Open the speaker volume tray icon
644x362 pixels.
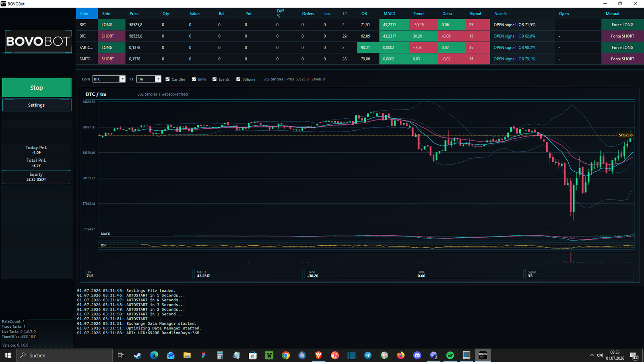click(x=600, y=356)
